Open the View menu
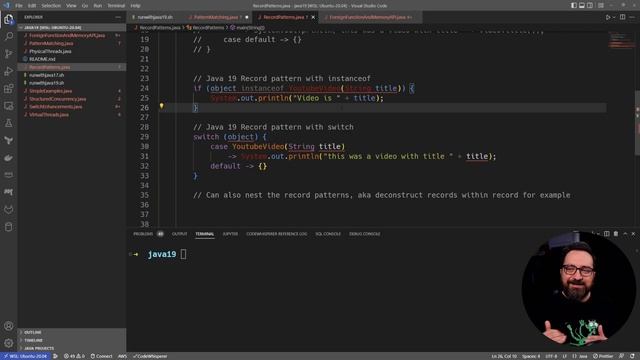The width and height of the screenshot is (640, 360). pyautogui.click(x=71, y=6)
